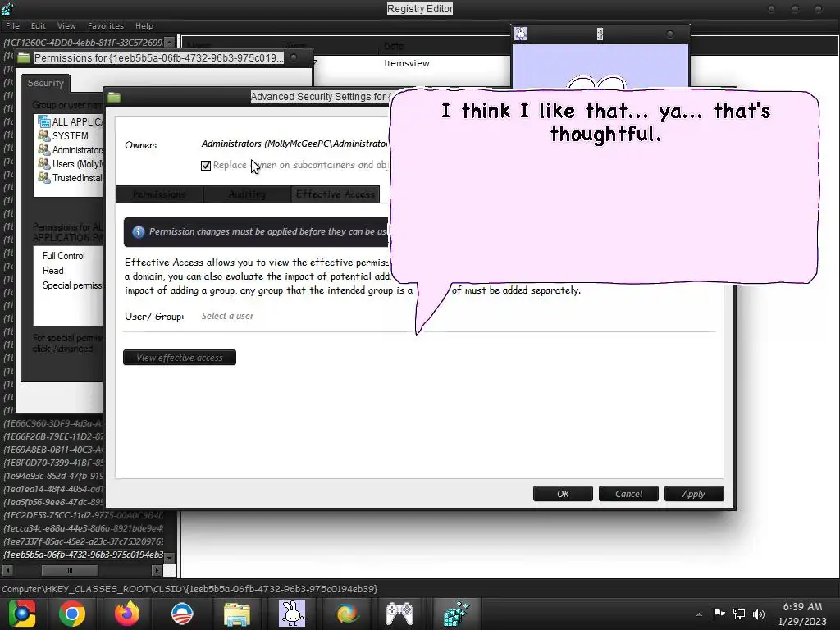
Task: Toggle Replace owner on subcontainers checkbox
Action: [206, 165]
